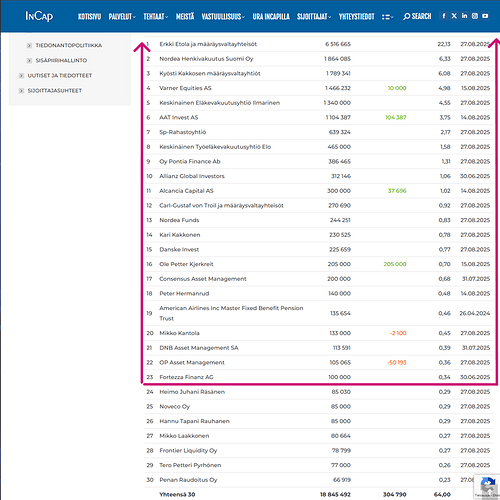Click the InCap logo

(39, 16)
